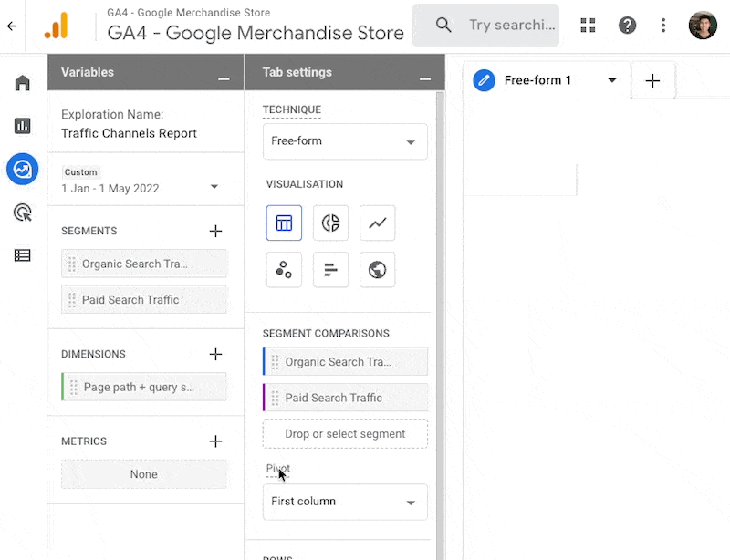Viewport: 730px width, 560px height.
Task: Open Reports from the left sidebar
Action: tap(23, 126)
